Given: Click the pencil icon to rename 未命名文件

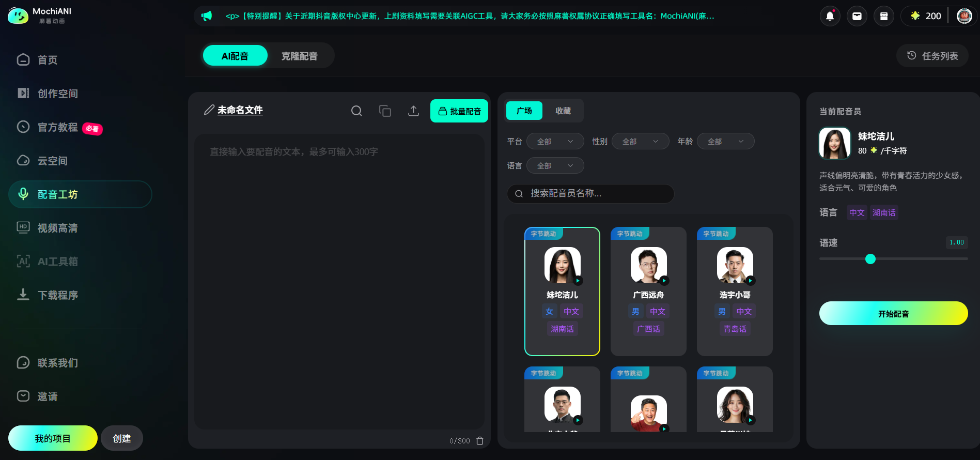Looking at the screenshot, I should point(209,110).
